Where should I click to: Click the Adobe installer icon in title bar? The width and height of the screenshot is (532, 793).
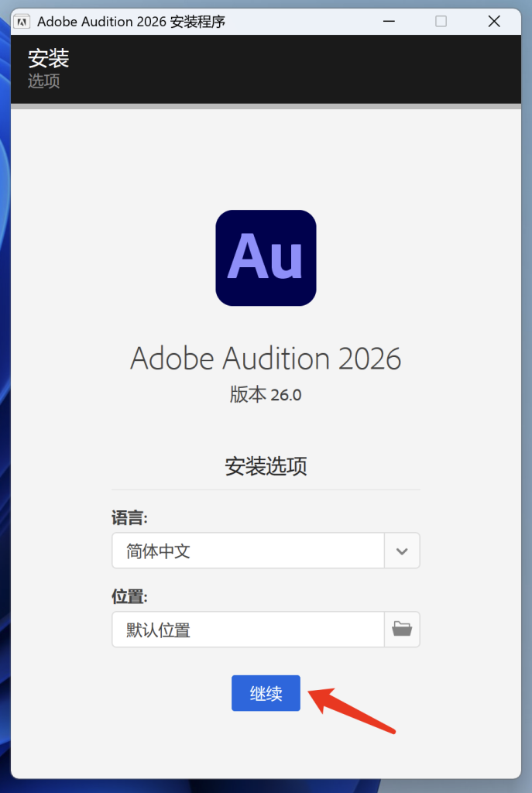[23, 22]
